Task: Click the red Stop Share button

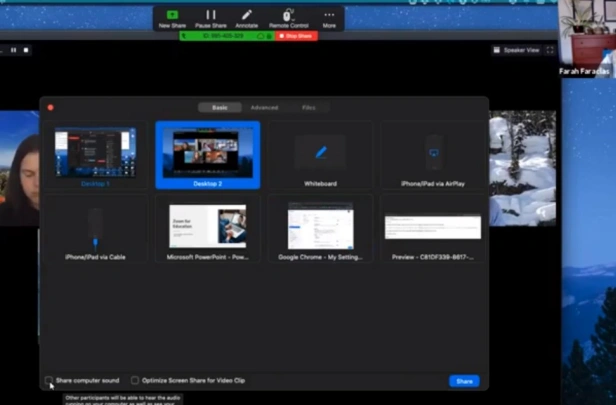Action: [296, 36]
